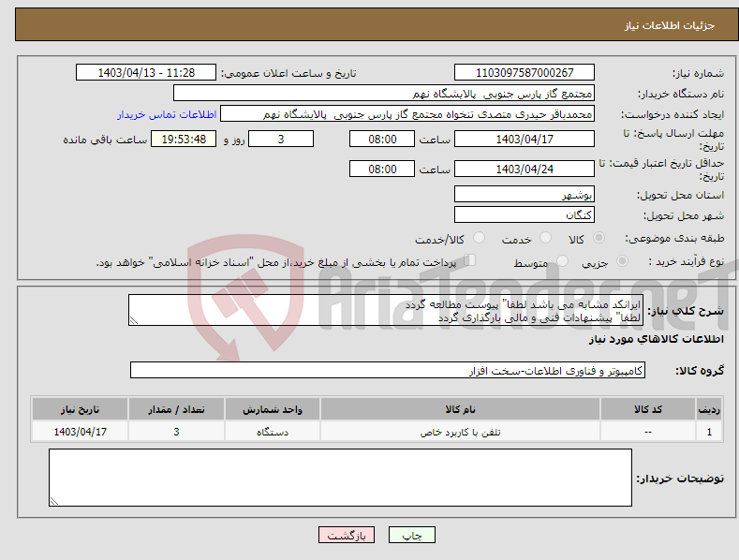Click the announcement date field 1403/04/13 - 11:28
Screen dimensions: 739x560
(145, 73)
